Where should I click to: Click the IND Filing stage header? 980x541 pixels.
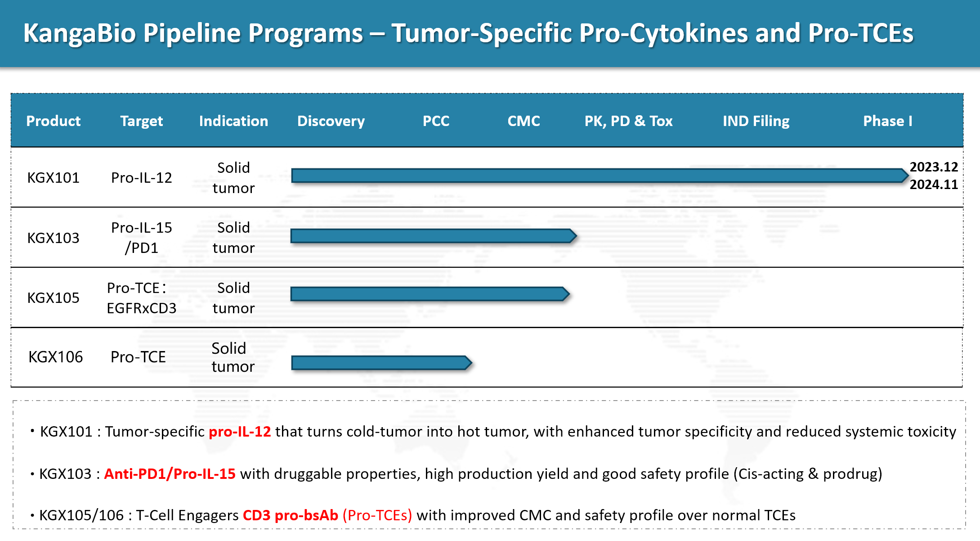coord(756,121)
